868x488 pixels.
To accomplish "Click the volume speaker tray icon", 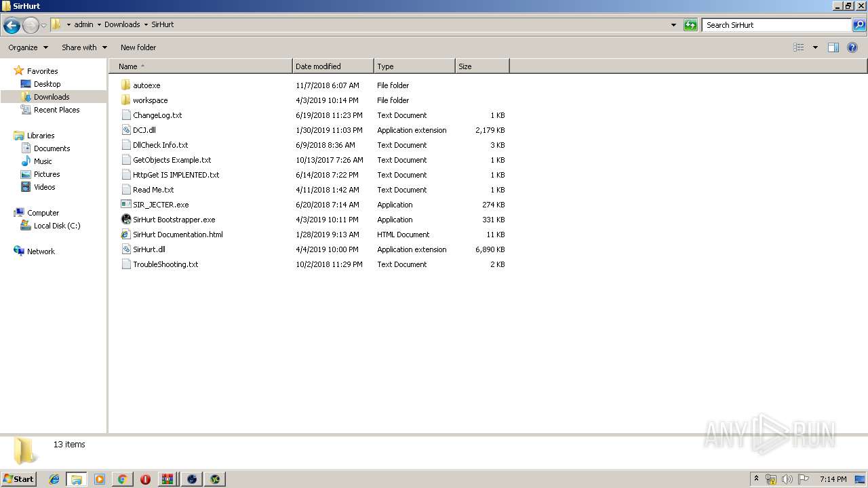I will 787,479.
